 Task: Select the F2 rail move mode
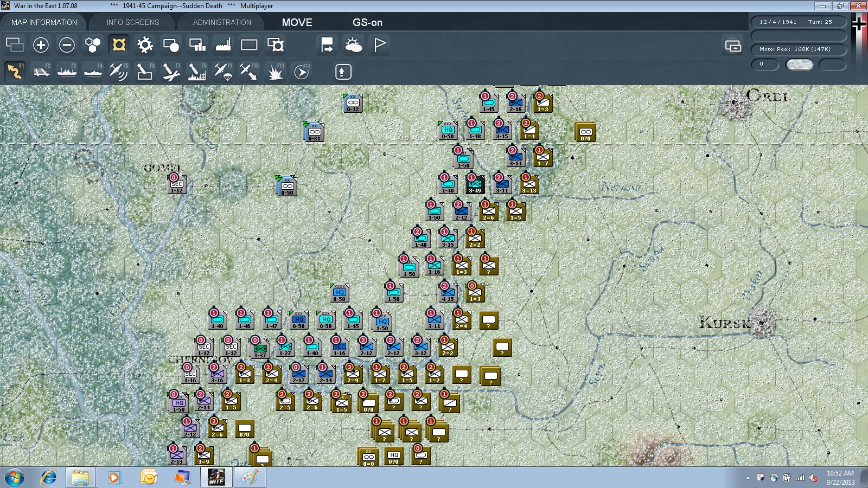coord(41,72)
